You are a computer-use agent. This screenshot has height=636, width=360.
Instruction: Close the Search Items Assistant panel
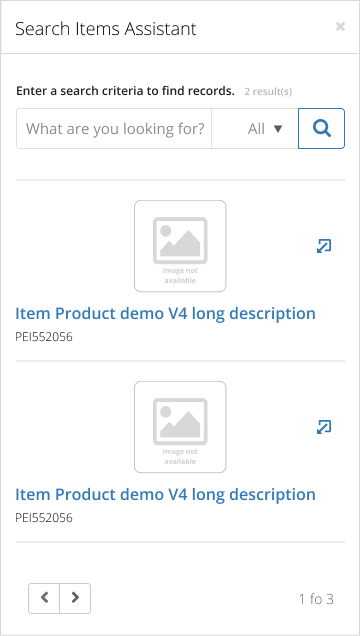[340, 27]
